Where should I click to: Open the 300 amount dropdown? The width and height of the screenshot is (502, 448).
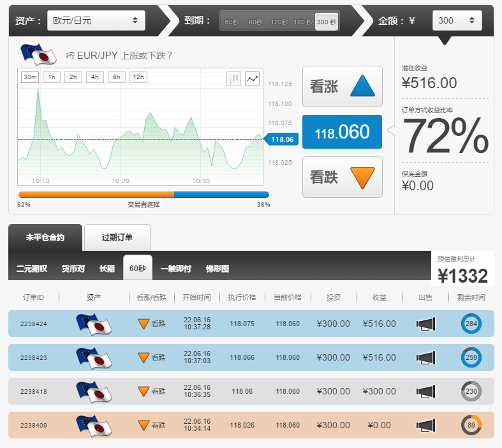457,20
